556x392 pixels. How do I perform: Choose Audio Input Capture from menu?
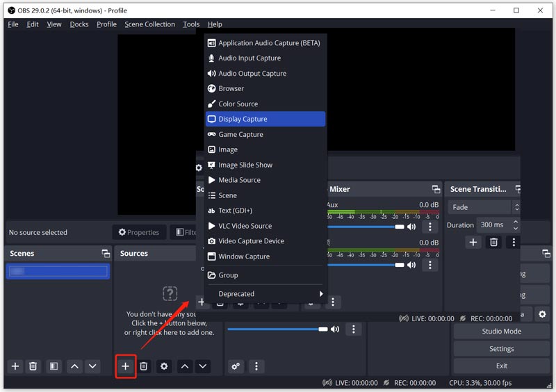click(x=265, y=58)
